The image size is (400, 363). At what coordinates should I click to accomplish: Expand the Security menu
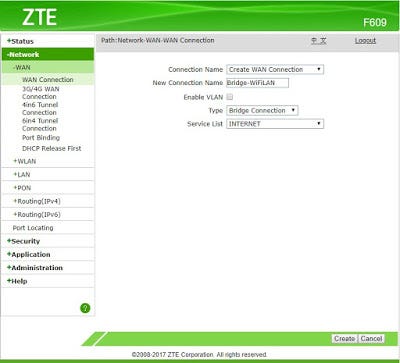(x=23, y=241)
